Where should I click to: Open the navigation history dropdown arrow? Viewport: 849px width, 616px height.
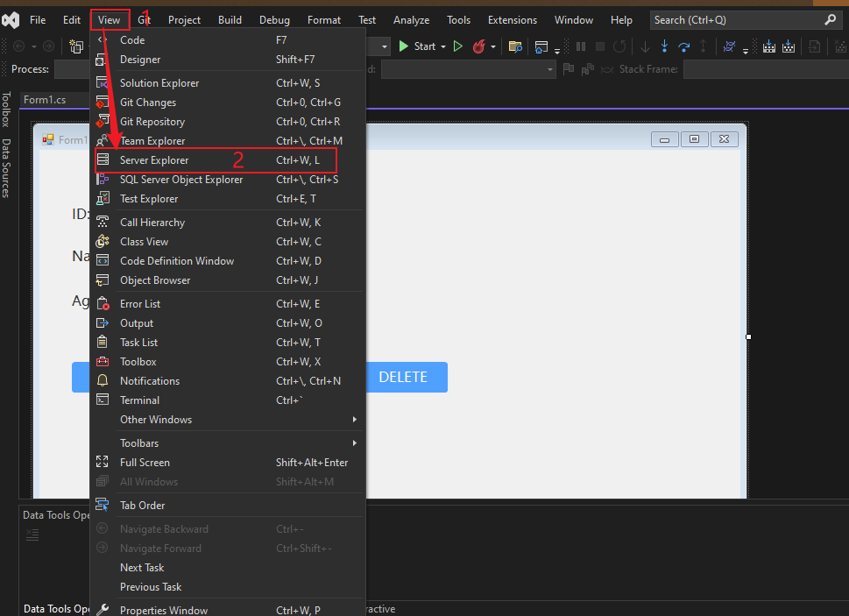point(33,46)
